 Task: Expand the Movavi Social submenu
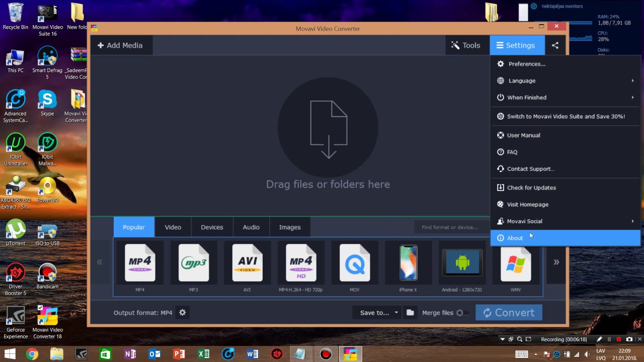[x=566, y=221]
